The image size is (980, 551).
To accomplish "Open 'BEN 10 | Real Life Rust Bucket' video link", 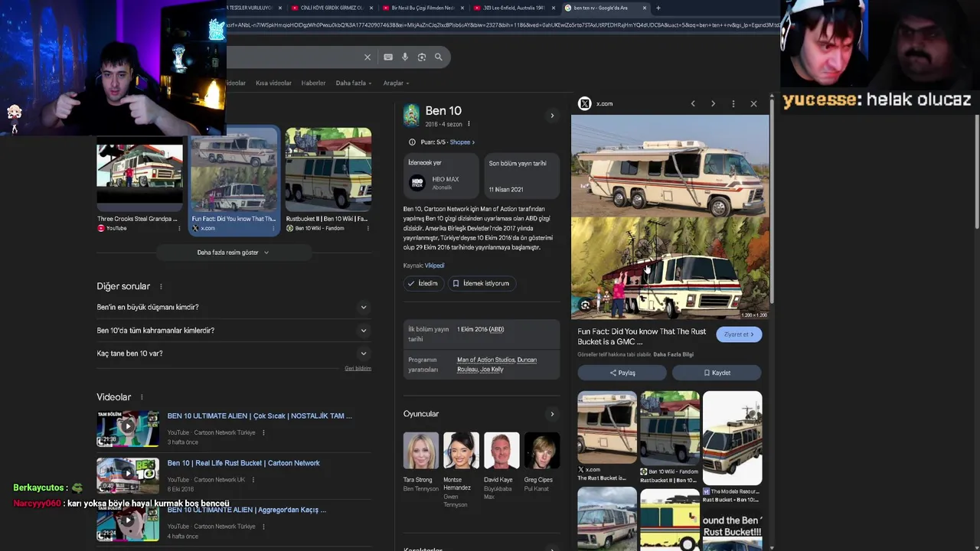I will click(243, 463).
